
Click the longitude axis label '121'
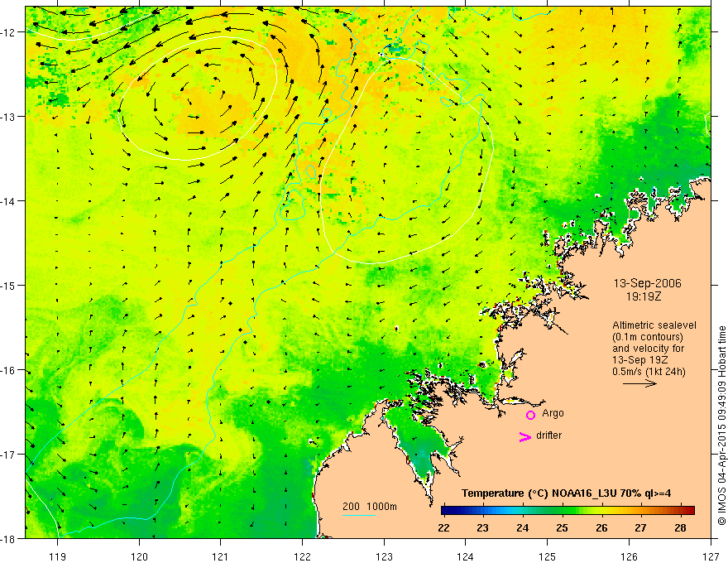[x=220, y=556]
